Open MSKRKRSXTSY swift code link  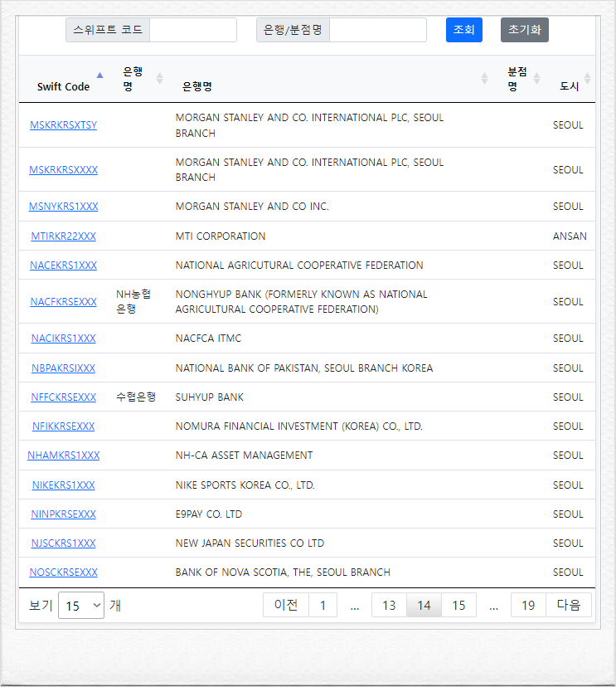click(64, 124)
